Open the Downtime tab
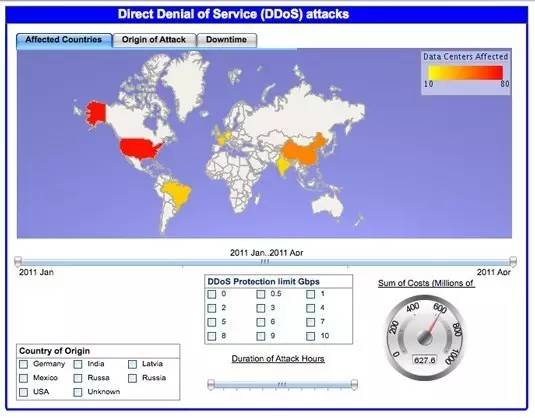Viewport: 535px width, 418px height. point(227,40)
